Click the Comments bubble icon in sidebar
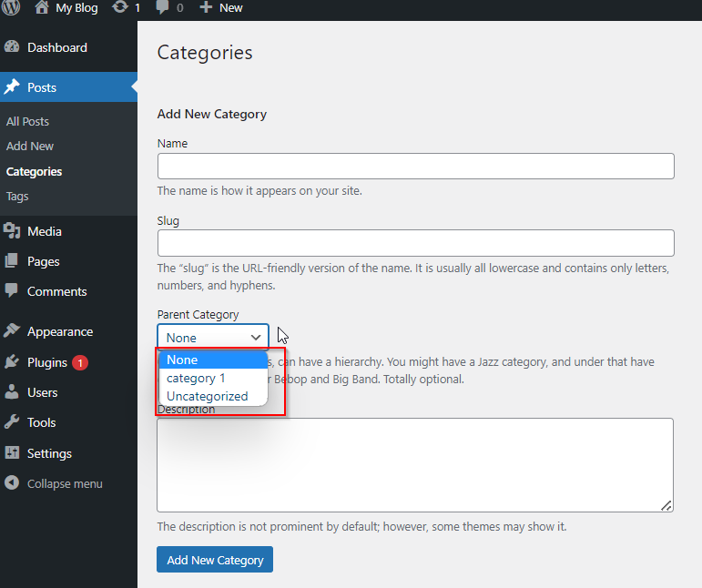 tap(11, 290)
